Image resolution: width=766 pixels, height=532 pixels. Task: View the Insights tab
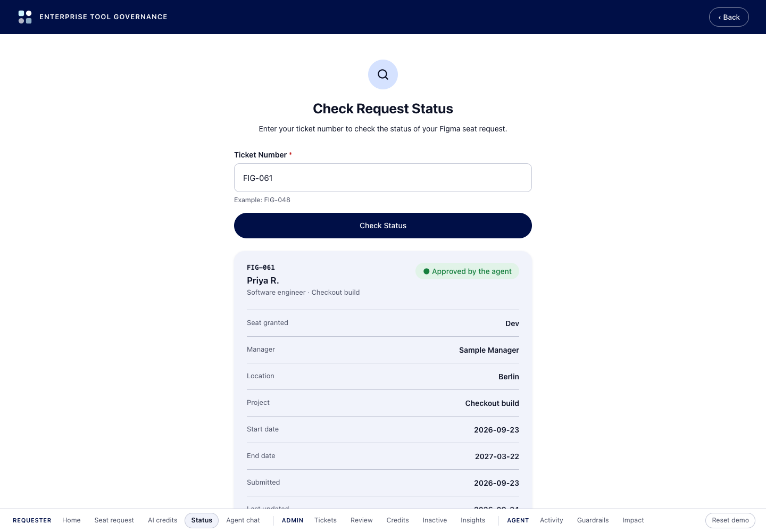click(473, 520)
